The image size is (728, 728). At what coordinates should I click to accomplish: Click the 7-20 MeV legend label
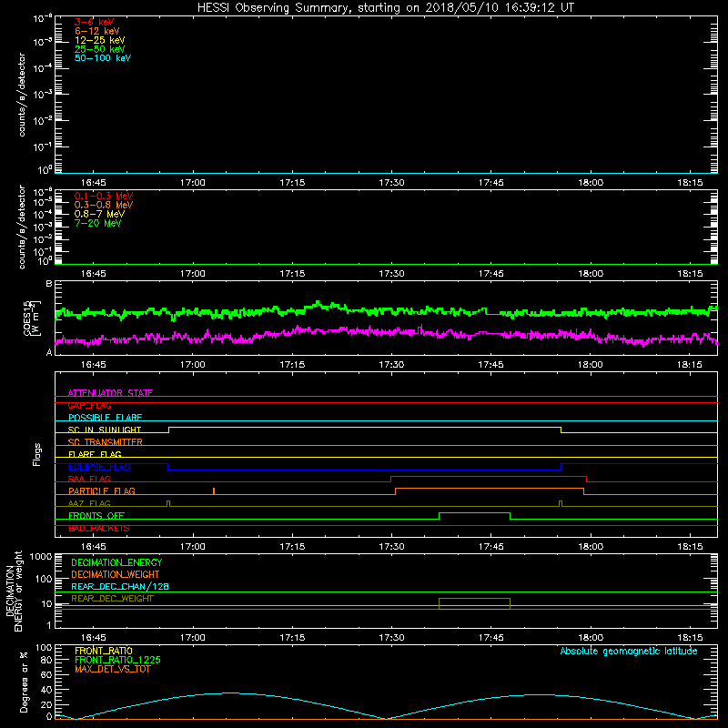click(x=97, y=223)
